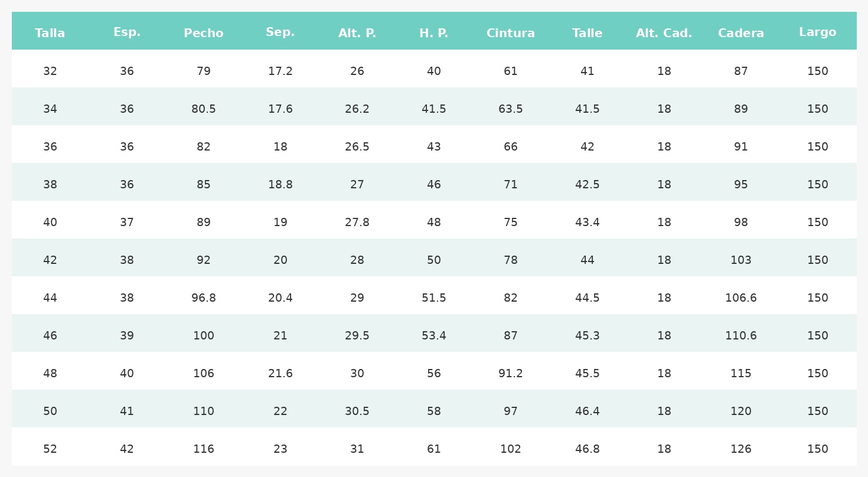The image size is (868, 477).
Task: Click the Cintura column header
Action: tap(511, 33)
